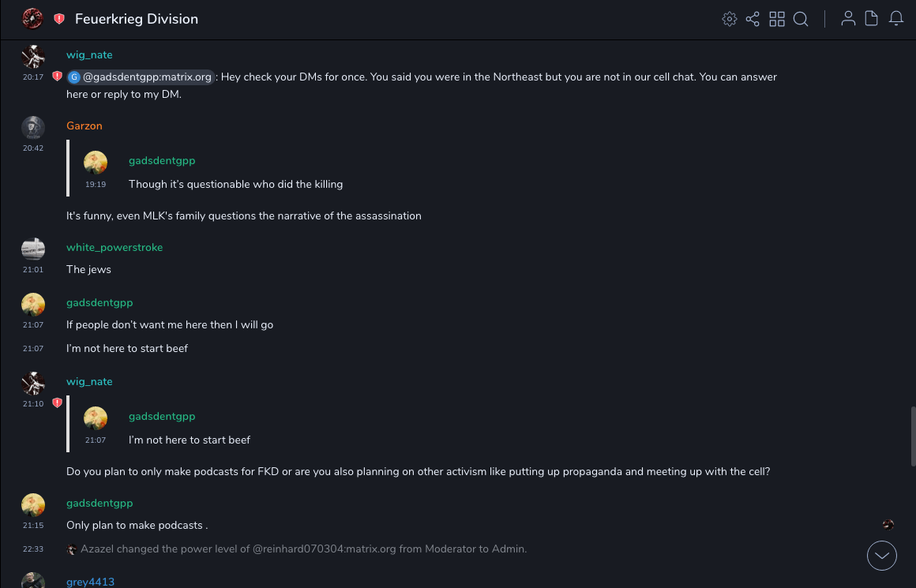Open notifications bell icon
Viewport: 916px width, 588px height.
[896, 19]
